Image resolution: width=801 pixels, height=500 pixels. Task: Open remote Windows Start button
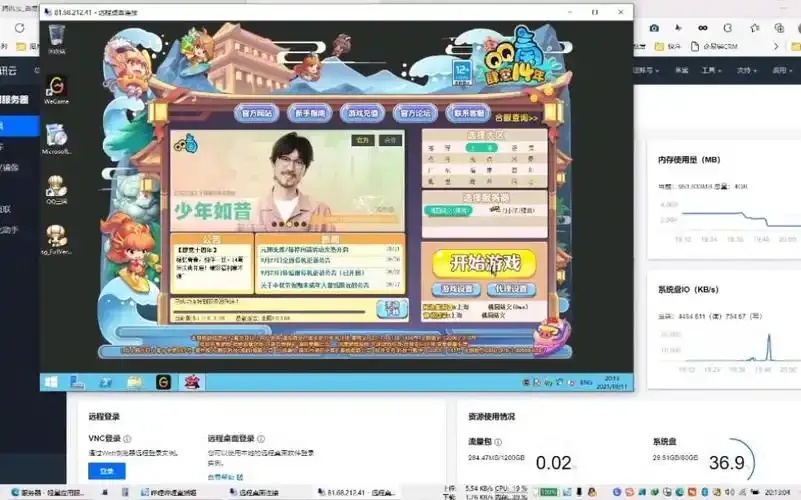51,382
